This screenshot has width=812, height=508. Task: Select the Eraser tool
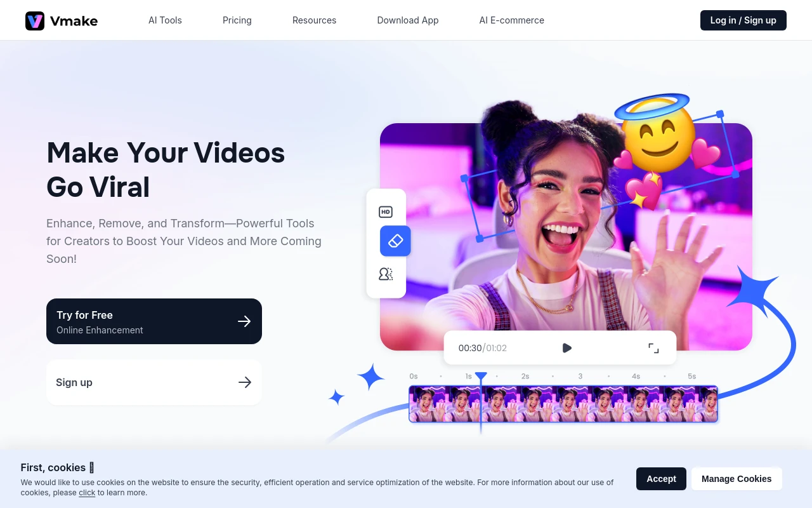[x=395, y=241]
